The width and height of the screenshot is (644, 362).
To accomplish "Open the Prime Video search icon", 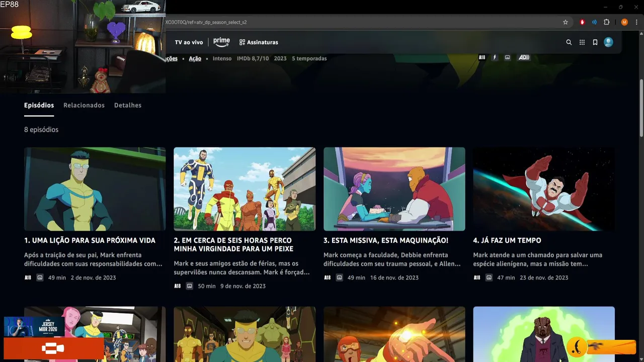I will click(x=569, y=43).
